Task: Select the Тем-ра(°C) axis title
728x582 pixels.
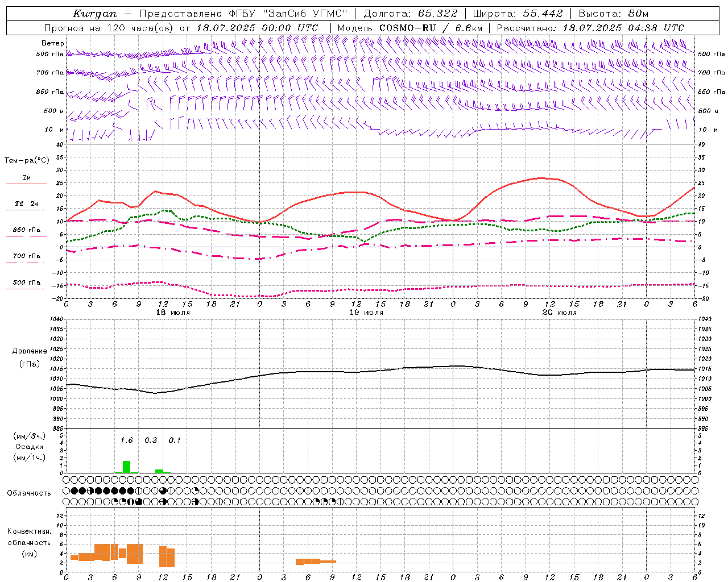Action: pyautogui.click(x=27, y=161)
